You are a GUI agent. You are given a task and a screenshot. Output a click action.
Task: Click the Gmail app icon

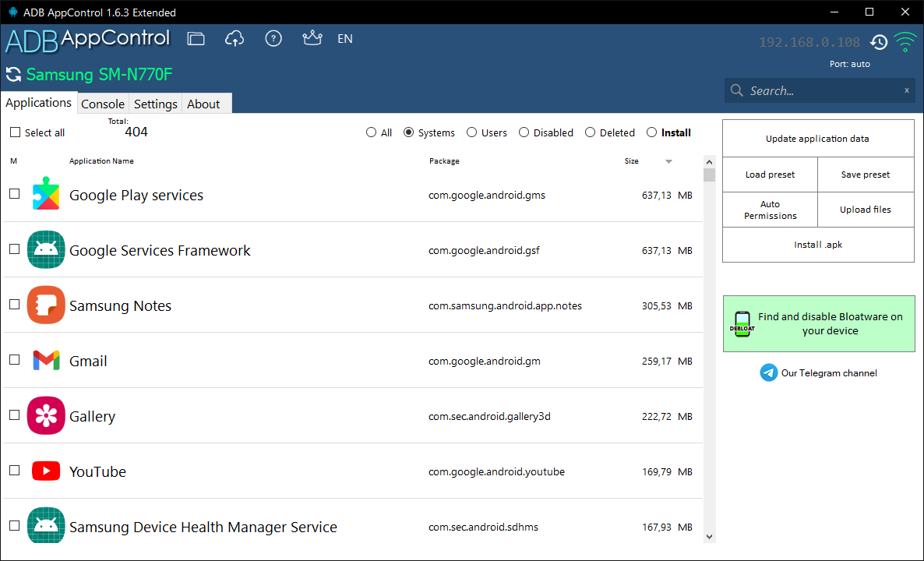pos(46,360)
